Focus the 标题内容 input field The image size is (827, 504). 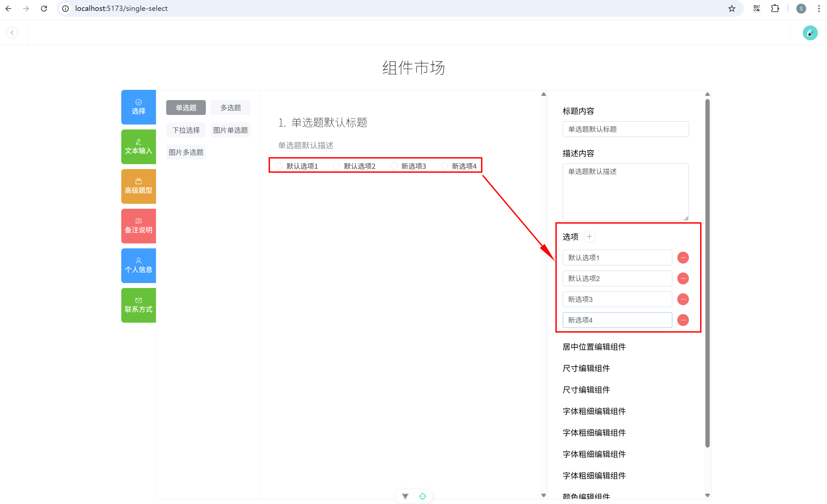pyautogui.click(x=625, y=129)
